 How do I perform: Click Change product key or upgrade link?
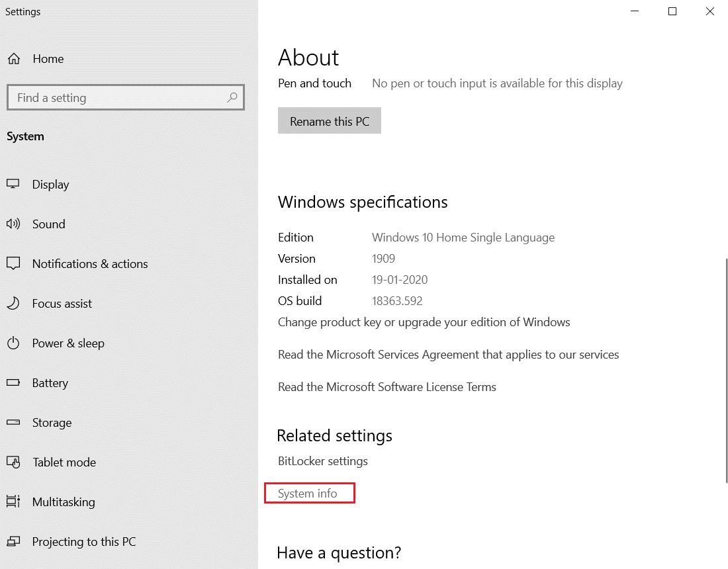pos(424,322)
